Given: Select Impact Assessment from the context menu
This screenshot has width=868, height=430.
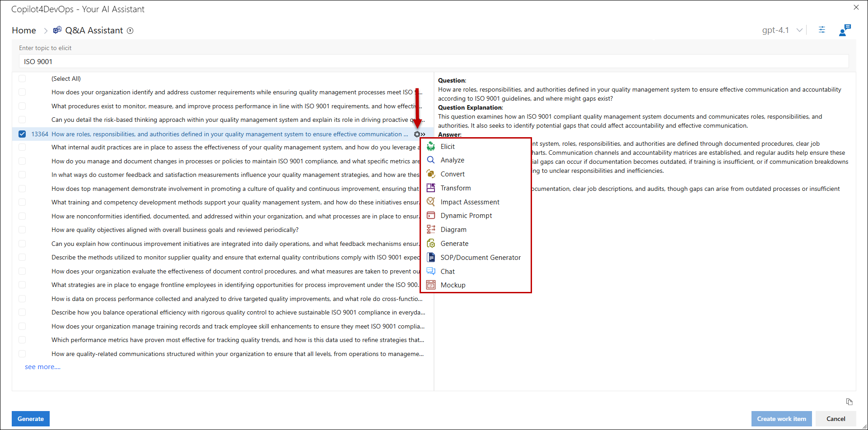Looking at the screenshot, I should [x=470, y=202].
